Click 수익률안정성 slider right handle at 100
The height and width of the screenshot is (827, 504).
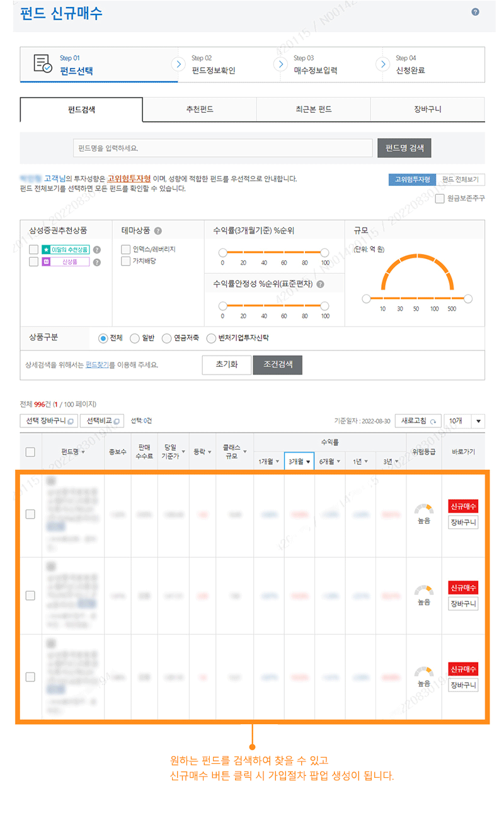coord(324,306)
